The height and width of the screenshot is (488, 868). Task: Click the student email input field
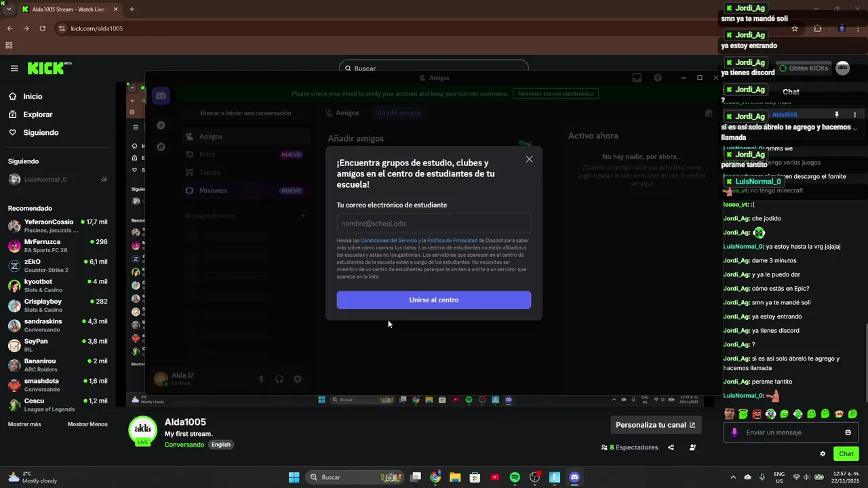click(434, 224)
